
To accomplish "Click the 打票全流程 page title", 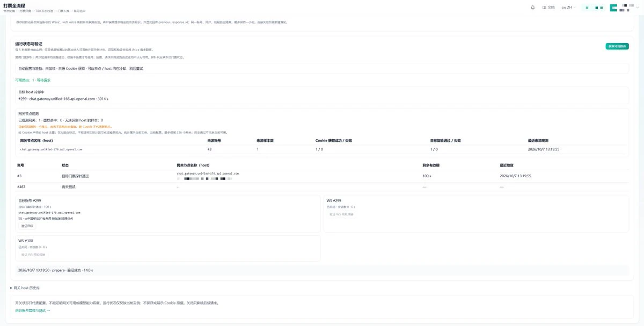I will [x=15, y=5].
